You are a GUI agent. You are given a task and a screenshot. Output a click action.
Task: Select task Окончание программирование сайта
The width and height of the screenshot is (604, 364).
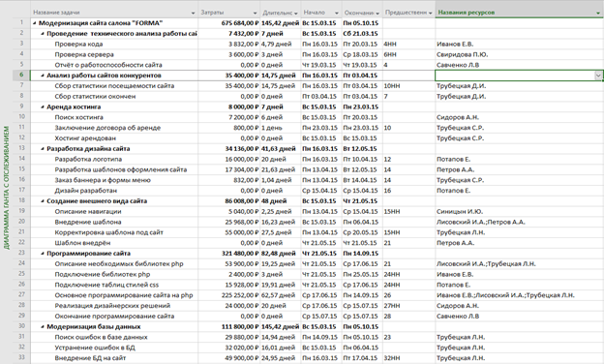point(114,317)
